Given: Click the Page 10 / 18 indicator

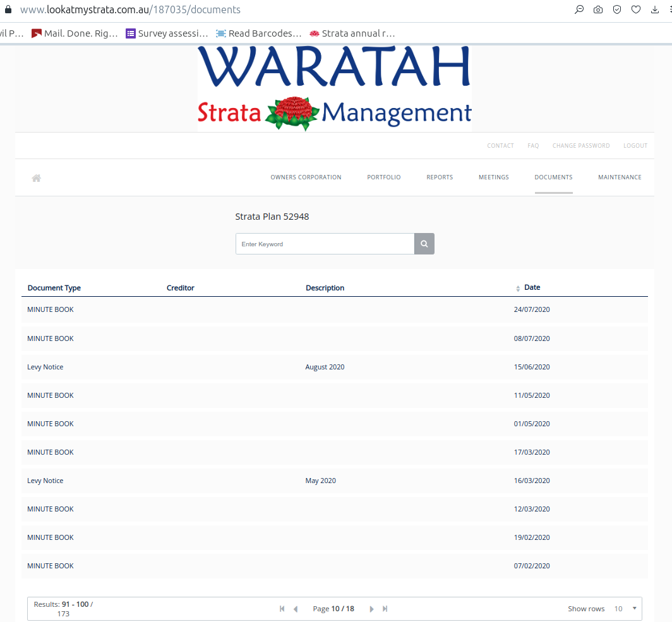Looking at the screenshot, I should [333, 609].
